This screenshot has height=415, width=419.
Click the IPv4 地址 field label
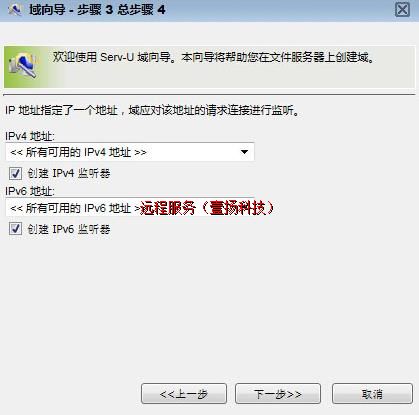[30, 136]
